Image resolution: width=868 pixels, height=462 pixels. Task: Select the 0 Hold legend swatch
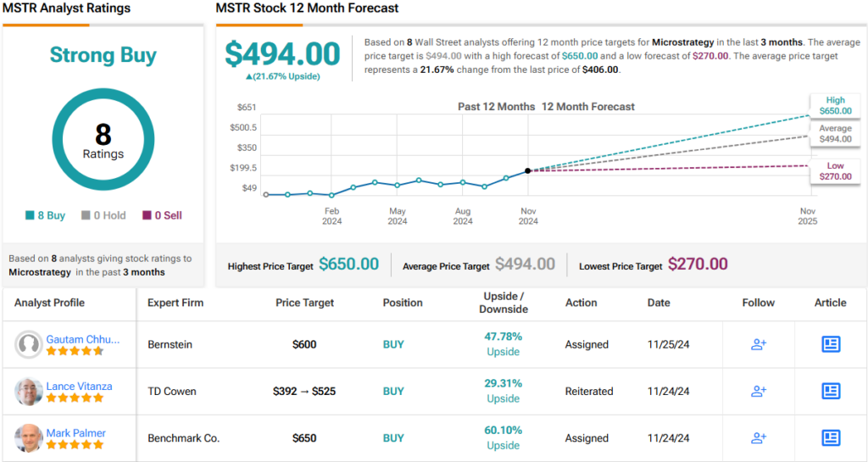pos(86,215)
